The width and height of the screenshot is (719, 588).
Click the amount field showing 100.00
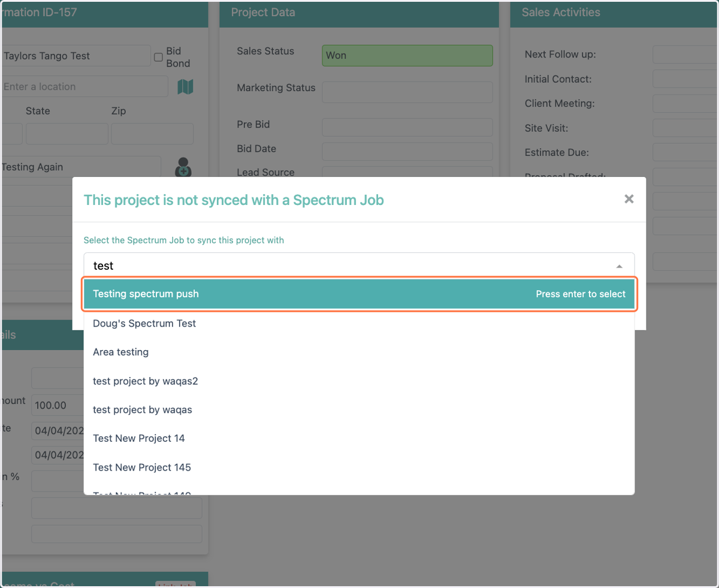58,405
